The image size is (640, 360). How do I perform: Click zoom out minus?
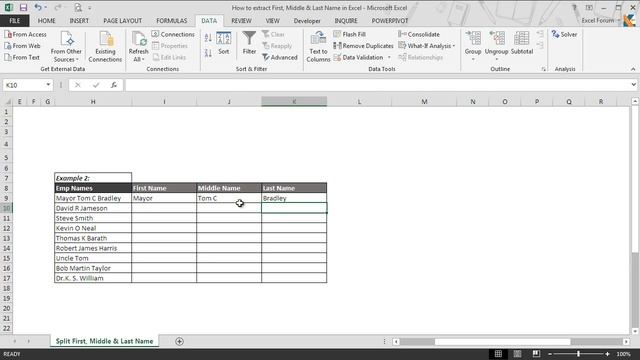point(550,354)
